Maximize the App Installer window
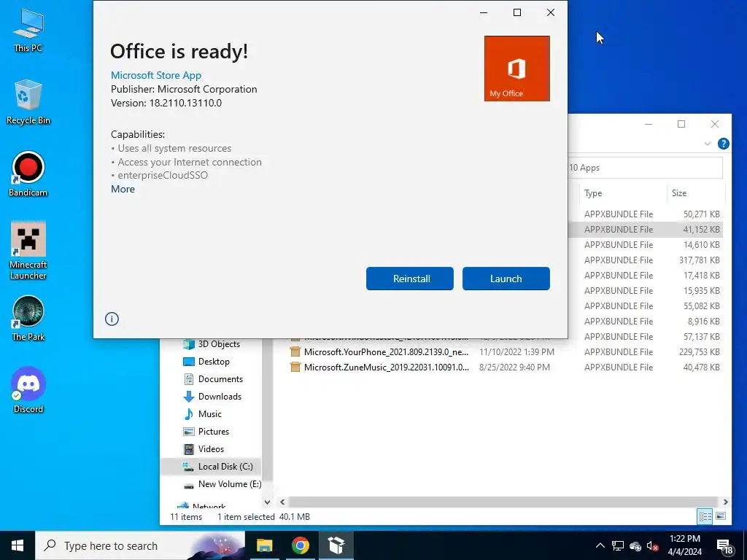747x560 pixels. [517, 12]
